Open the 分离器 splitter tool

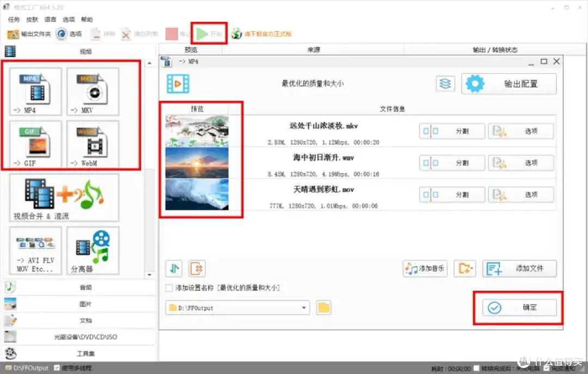pos(93,250)
